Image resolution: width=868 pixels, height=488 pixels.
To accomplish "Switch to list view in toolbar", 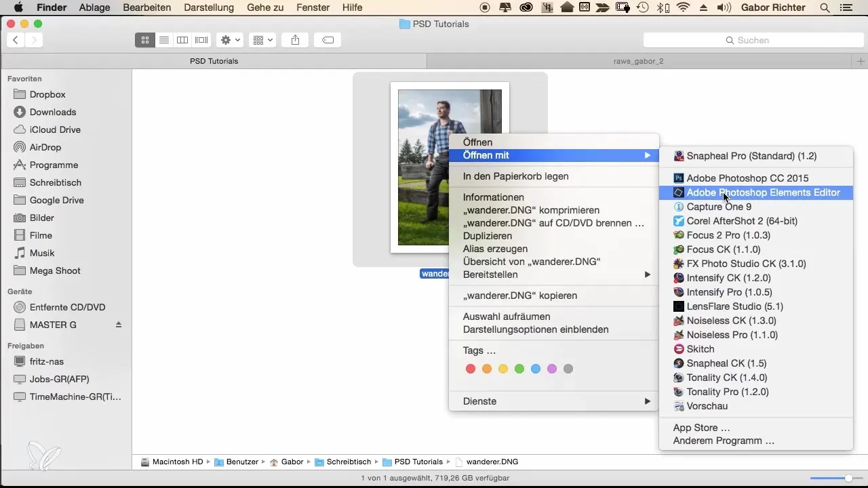I will click(163, 40).
